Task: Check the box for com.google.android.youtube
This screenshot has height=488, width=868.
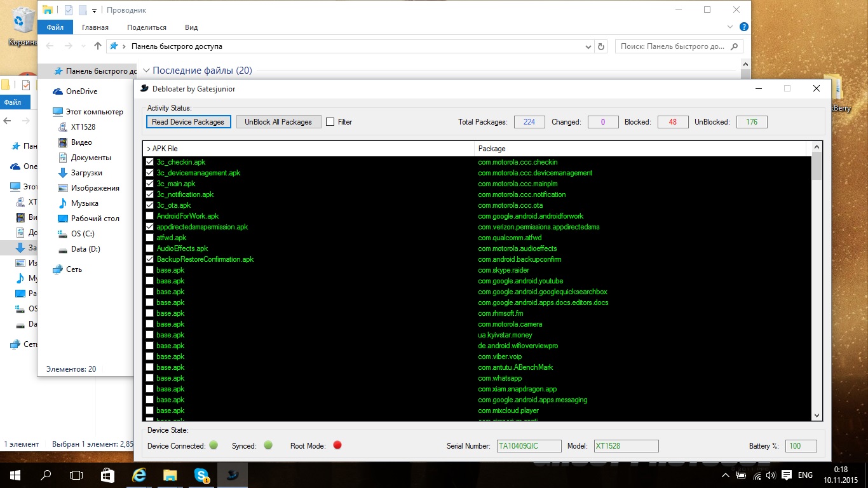Action: (x=150, y=281)
